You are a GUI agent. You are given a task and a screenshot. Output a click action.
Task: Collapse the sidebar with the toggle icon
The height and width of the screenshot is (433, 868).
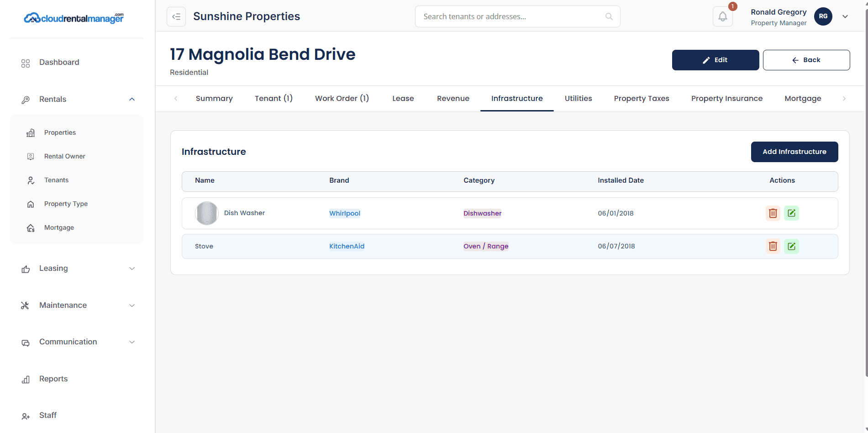pyautogui.click(x=176, y=17)
